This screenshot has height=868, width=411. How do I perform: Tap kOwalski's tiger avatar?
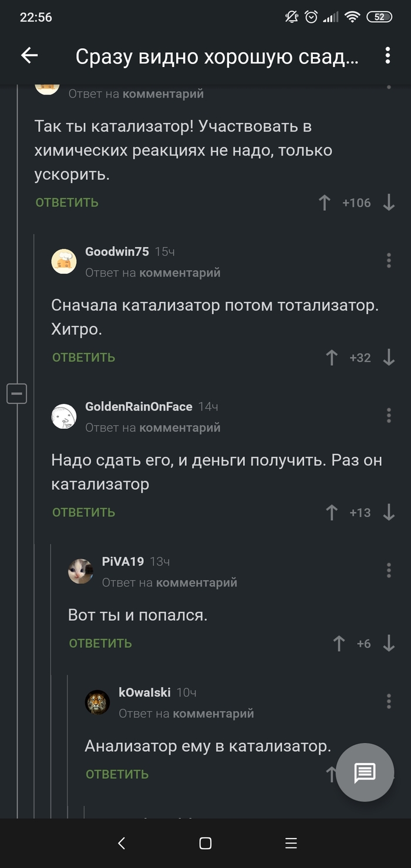(x=97, y=702)
